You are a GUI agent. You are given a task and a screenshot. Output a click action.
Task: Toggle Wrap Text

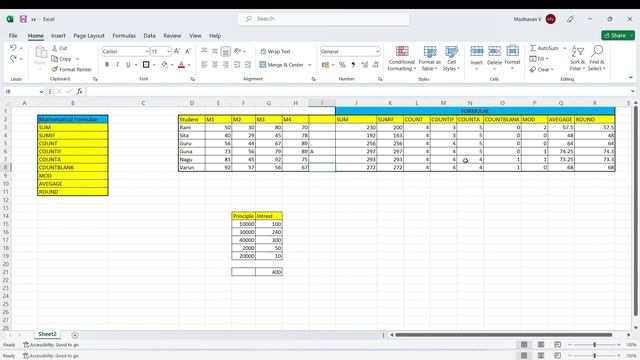[275, 51]
